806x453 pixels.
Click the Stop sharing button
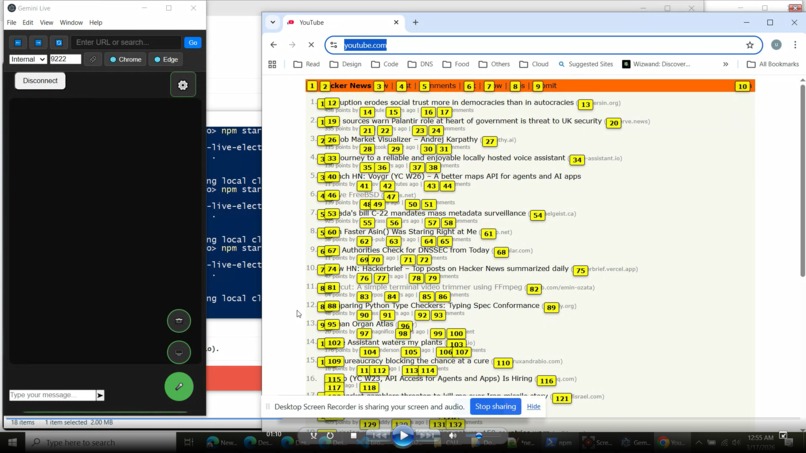495,406
